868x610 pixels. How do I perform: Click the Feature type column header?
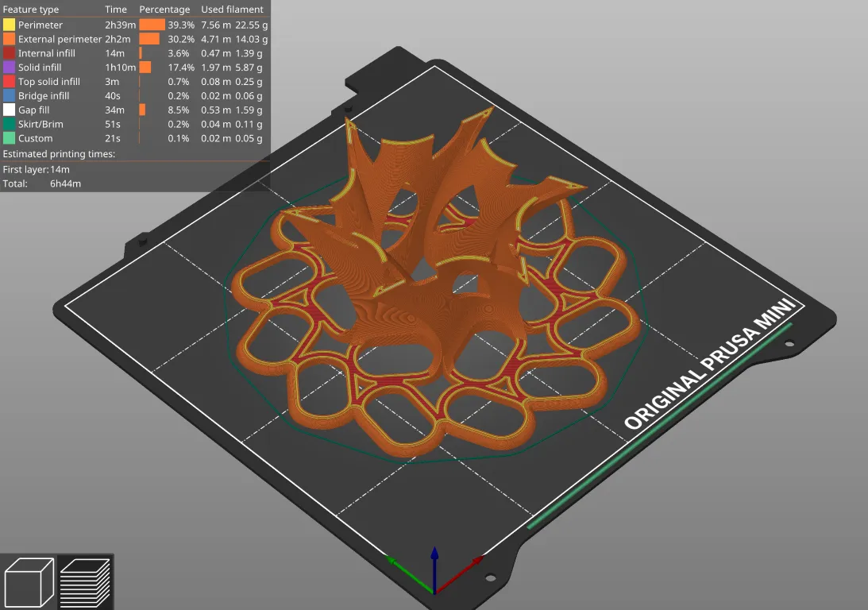[31, 10]
